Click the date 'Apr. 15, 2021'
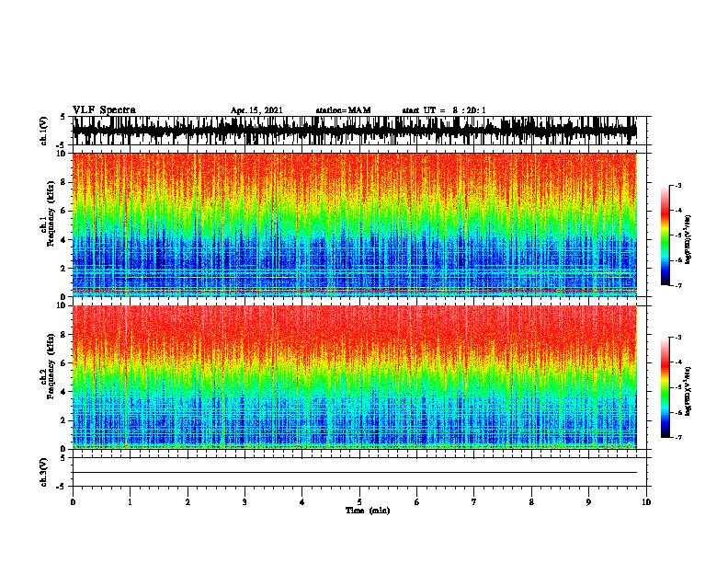The height and width of the screenshot is (563, 728). [256, 110]
